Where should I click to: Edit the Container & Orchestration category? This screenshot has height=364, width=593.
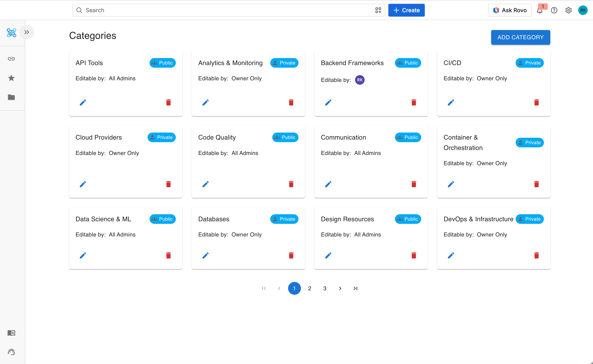click(x=451, y=184)
